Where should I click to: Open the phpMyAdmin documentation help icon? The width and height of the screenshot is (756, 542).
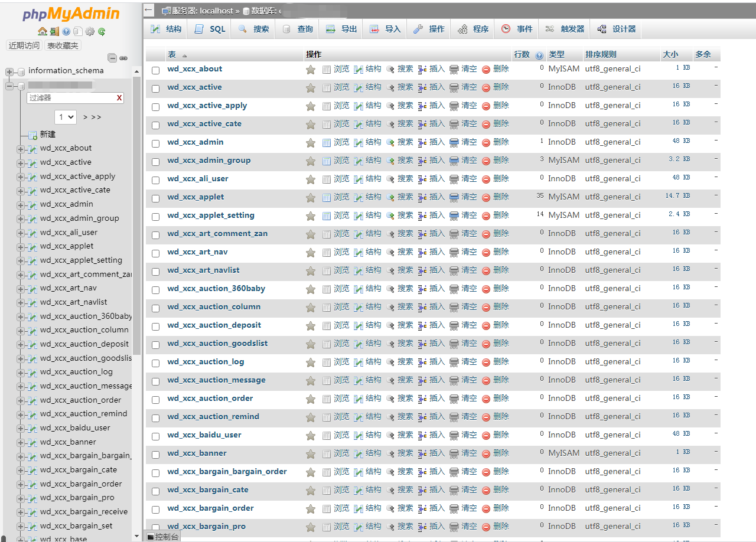tap(66, 31)
